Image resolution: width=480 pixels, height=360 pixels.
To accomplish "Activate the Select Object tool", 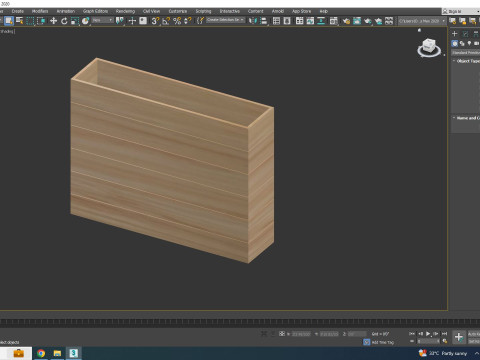I will coord(9,21).
